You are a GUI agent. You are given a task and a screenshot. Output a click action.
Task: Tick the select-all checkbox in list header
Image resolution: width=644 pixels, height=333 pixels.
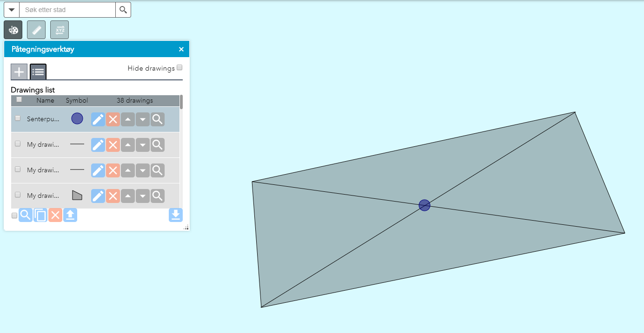[19, 99]
